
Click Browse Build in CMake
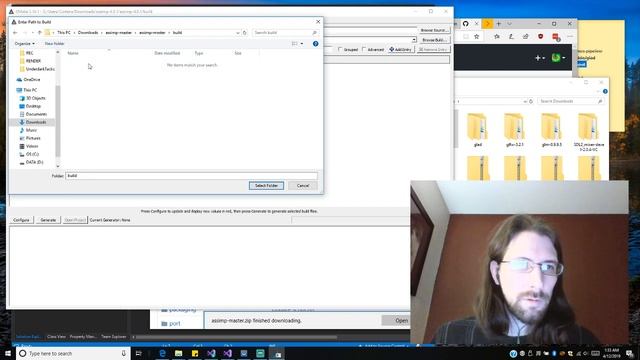coord(434,40)
